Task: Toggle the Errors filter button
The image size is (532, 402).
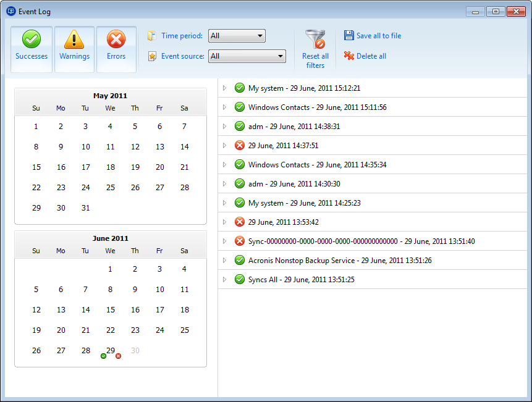Action: tap(116, 49)
